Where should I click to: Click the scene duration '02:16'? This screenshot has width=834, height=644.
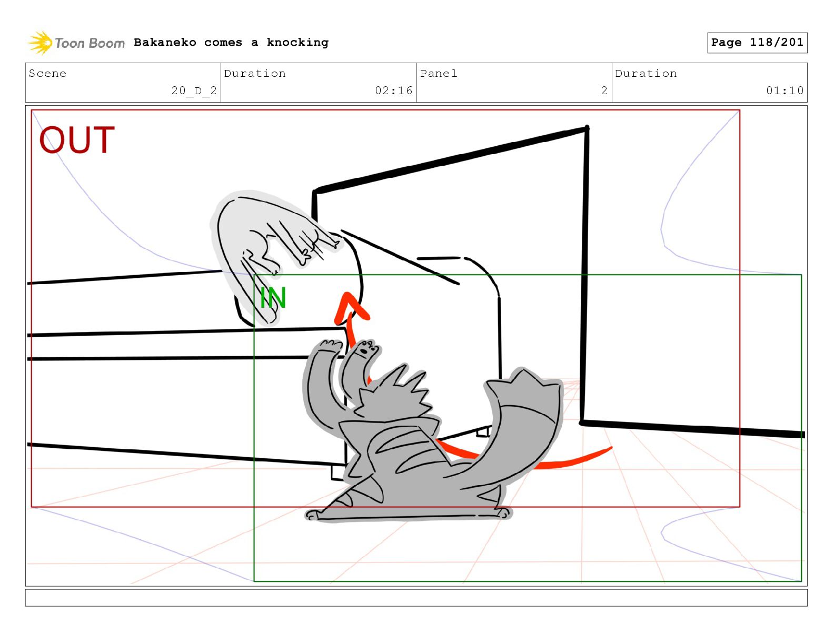(394, 90)
